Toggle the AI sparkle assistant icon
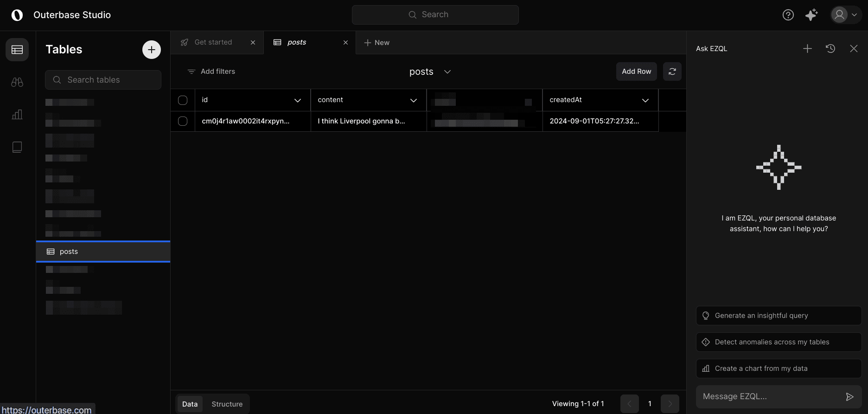Viewport: 868px width, 414px height. click(x=811, y=15)
